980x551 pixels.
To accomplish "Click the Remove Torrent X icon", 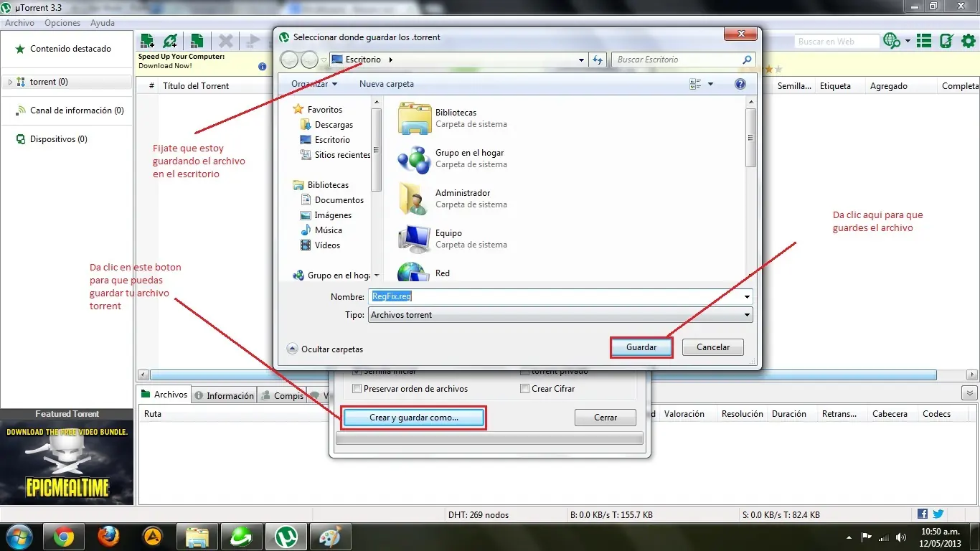I will 225,41.
